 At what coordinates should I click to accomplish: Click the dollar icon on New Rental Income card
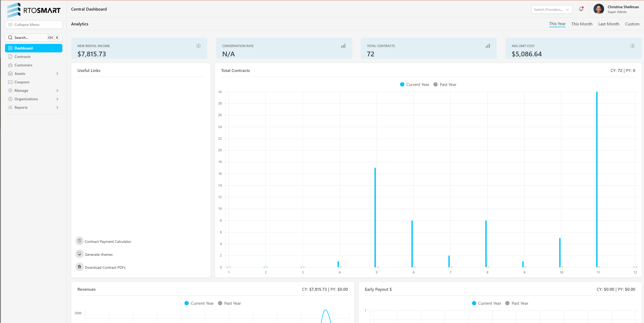tap(198, 46)
